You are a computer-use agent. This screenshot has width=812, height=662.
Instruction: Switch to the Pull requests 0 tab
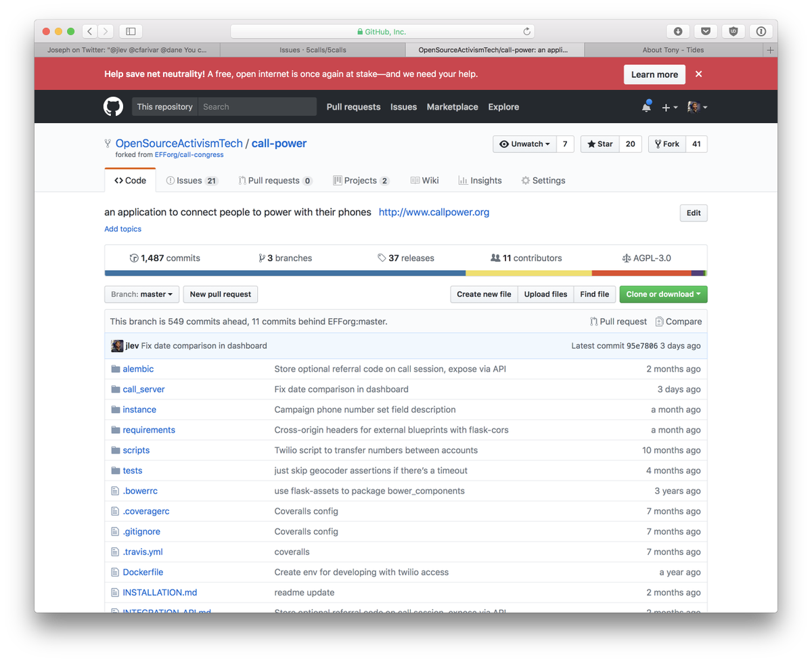coord(275,181)
